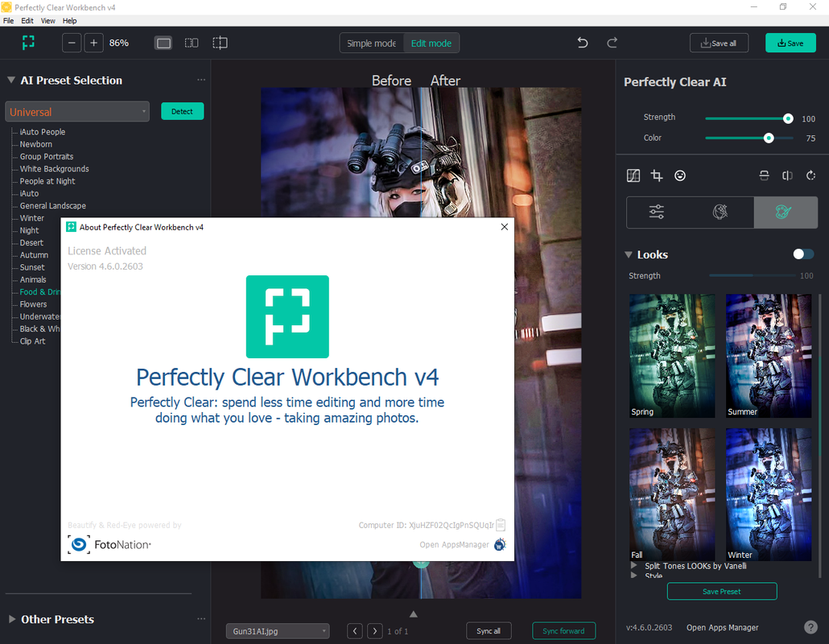Click the Perfectly Clear logo icon in toolbar
829x644 pixels.
28,43
